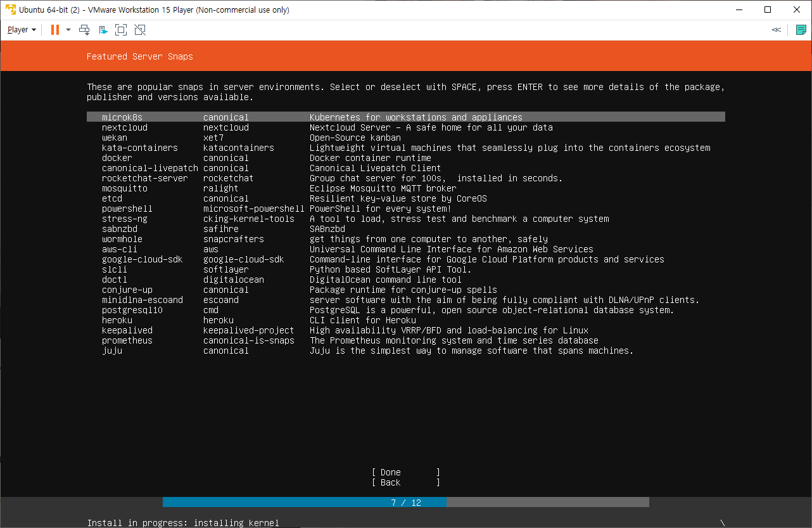The image size is (812, 528).
Task: Click description 'PowerShell for every system!'
Action: pos(381,209)
